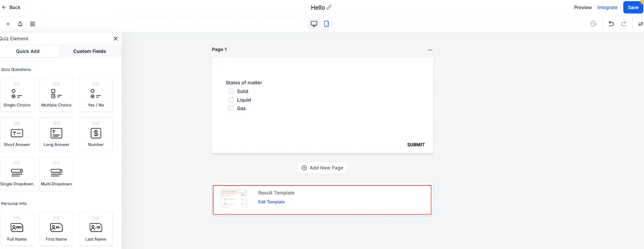The image size is (644, 249).
Task: Tick the Solid checkbox
Action: pos(231,91)
